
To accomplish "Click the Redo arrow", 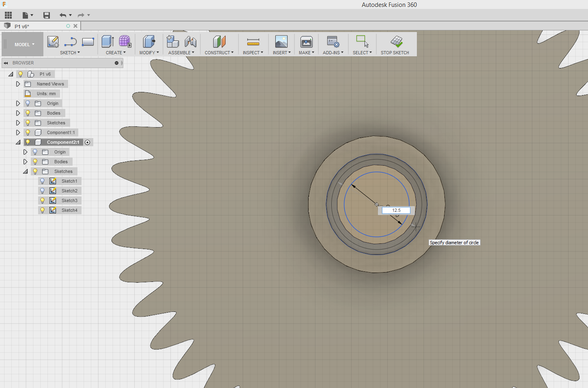I will 81,15.
